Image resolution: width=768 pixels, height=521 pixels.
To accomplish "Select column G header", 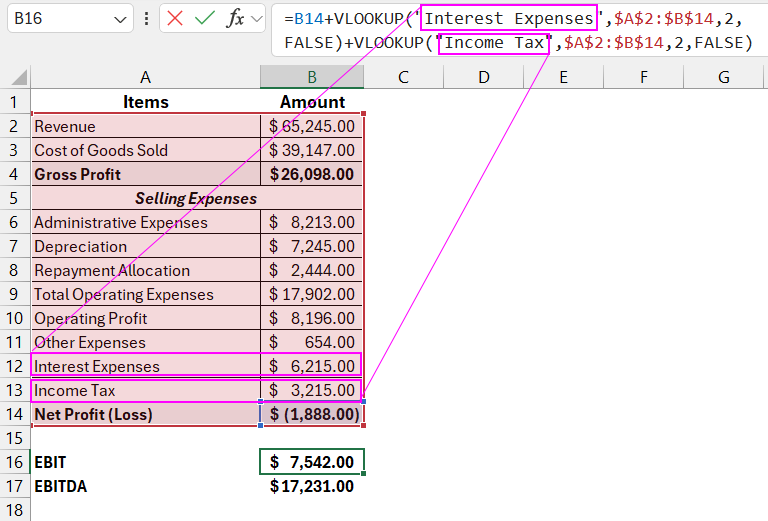I will (x=723, y=77).
